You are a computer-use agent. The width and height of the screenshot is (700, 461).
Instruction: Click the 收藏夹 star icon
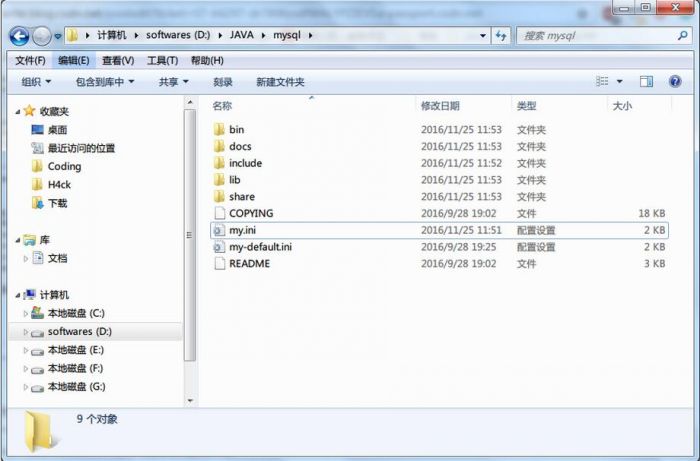click(29, 110)
